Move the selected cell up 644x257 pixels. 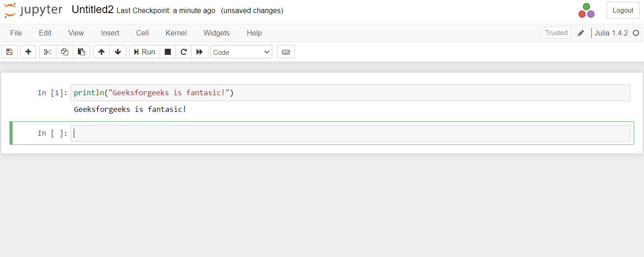(101, 52)
